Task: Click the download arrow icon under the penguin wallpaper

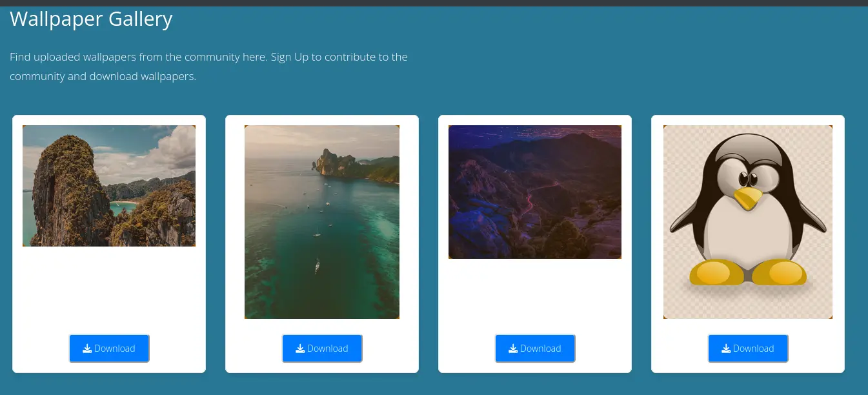Action: pos(726,349)
